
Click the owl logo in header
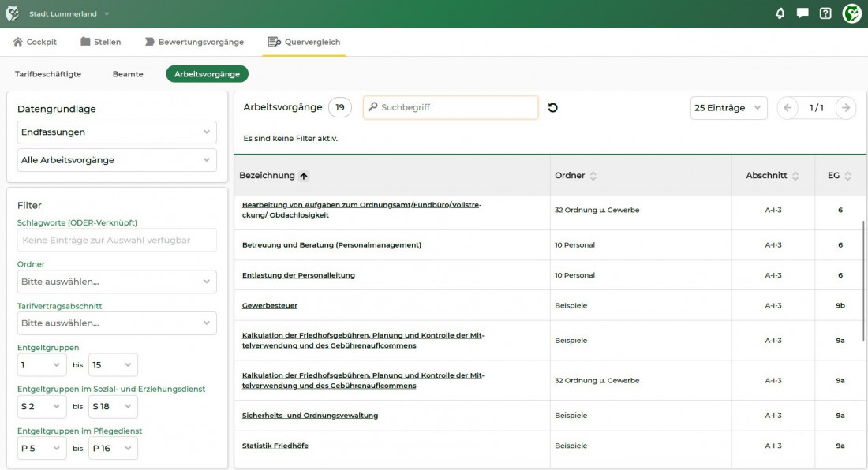click(13, 13)
